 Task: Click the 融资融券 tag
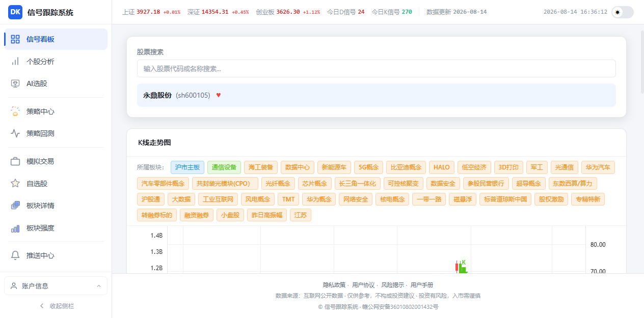coord(197,215)
